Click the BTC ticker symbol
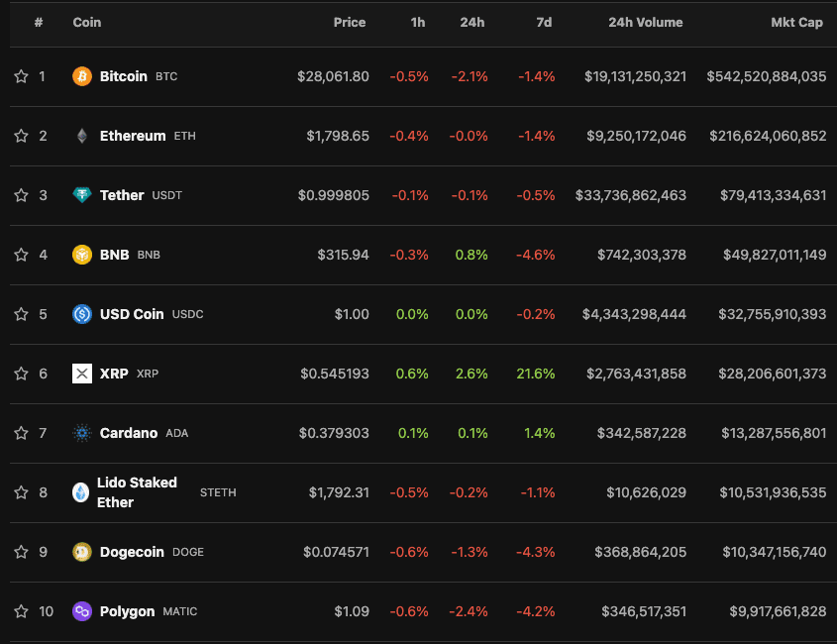The width and height of the screenshot is (837, 644). pyautogui.click(x=166, y=76)
